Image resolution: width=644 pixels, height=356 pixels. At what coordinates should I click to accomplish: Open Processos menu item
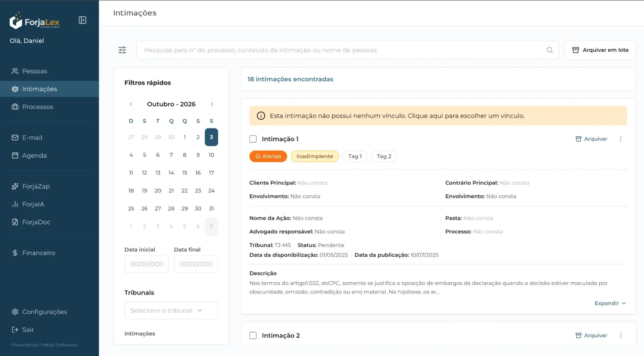coord(49,107)
